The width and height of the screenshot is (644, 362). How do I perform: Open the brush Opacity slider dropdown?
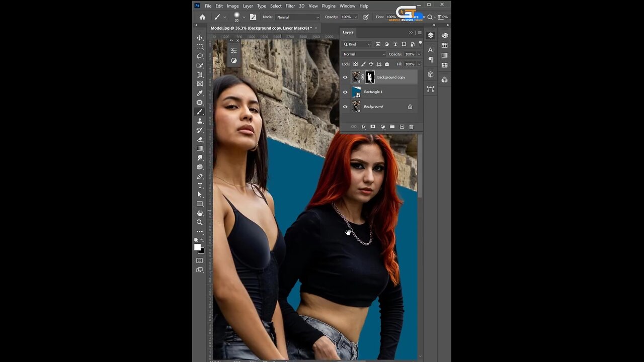pos(356,17)
